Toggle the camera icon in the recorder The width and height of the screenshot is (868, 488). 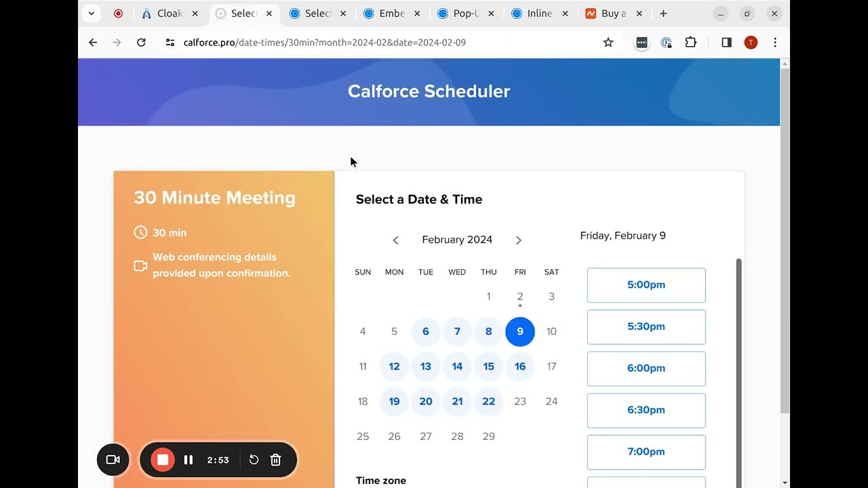click(x=113, y=460)
